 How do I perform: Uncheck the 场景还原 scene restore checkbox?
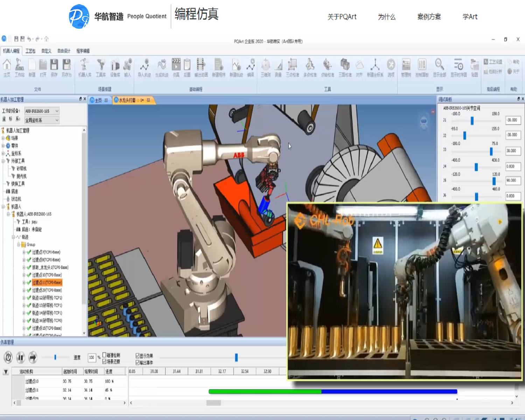tap(104, 362)
